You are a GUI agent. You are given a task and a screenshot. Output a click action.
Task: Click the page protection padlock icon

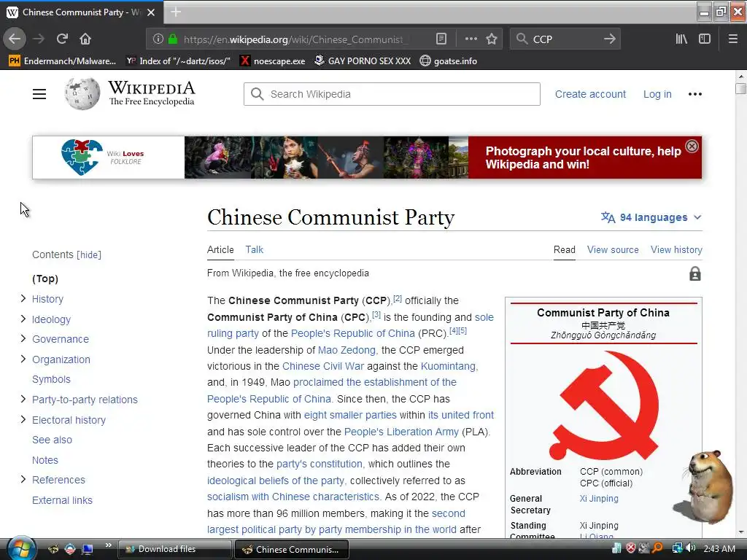click(x=695, y=274)
